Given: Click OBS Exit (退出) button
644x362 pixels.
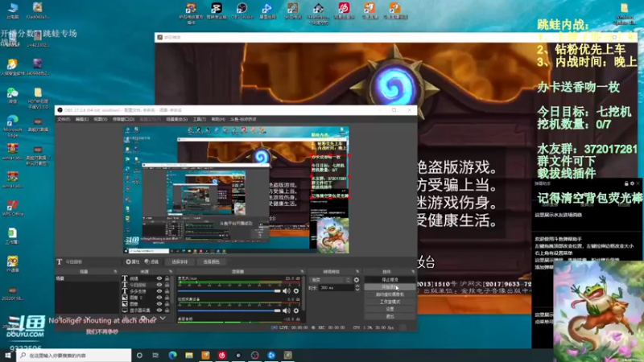Looking at the screenshot, I should click(390, 316).
